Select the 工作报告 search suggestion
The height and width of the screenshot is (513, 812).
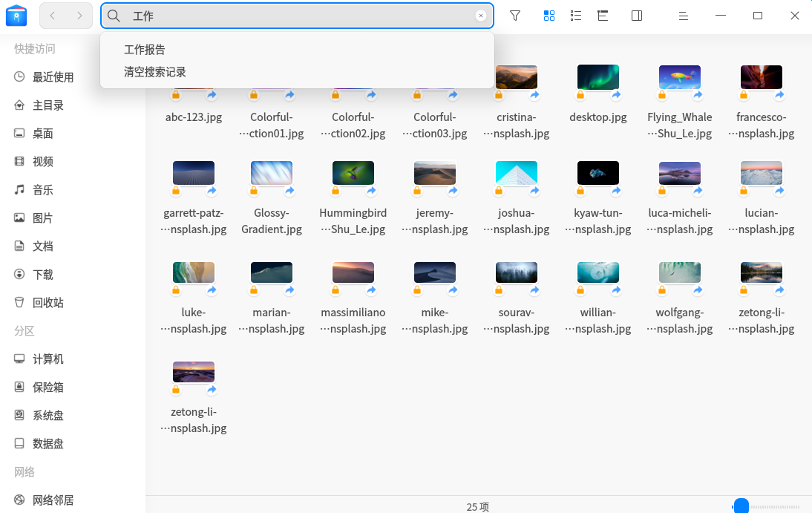145,50
